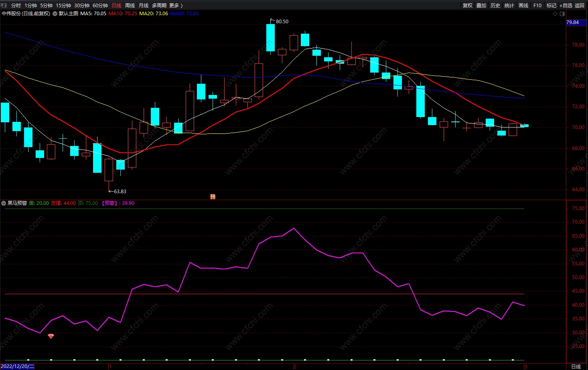Click 底: 20.00 indicator value
588x370 pixels.
pos(39,203)
